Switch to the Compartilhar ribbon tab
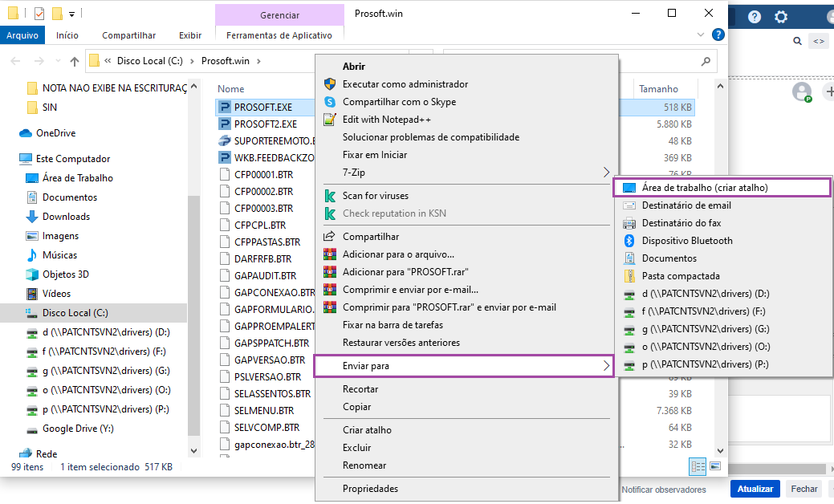834x504 pixels. [x=128, y=35]
